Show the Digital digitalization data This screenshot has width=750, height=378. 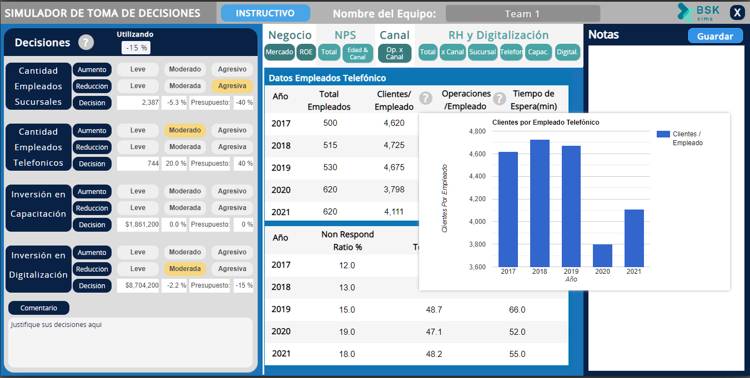click(x=567, y=52)
